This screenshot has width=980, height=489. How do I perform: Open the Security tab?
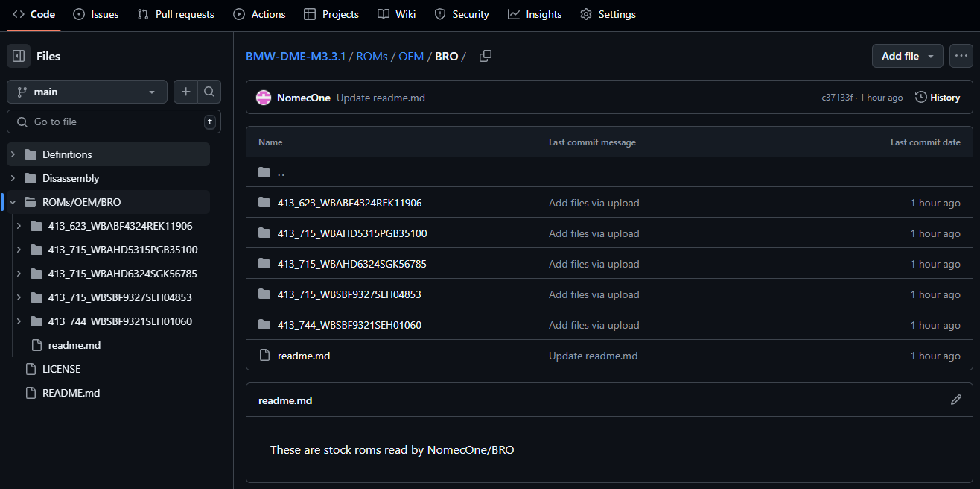(462, 13)
